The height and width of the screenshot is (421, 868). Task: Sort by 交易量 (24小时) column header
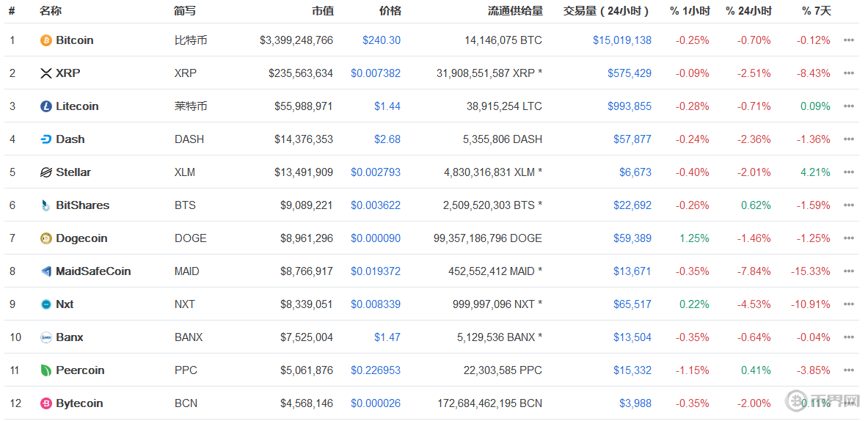[x=607, y=11]
